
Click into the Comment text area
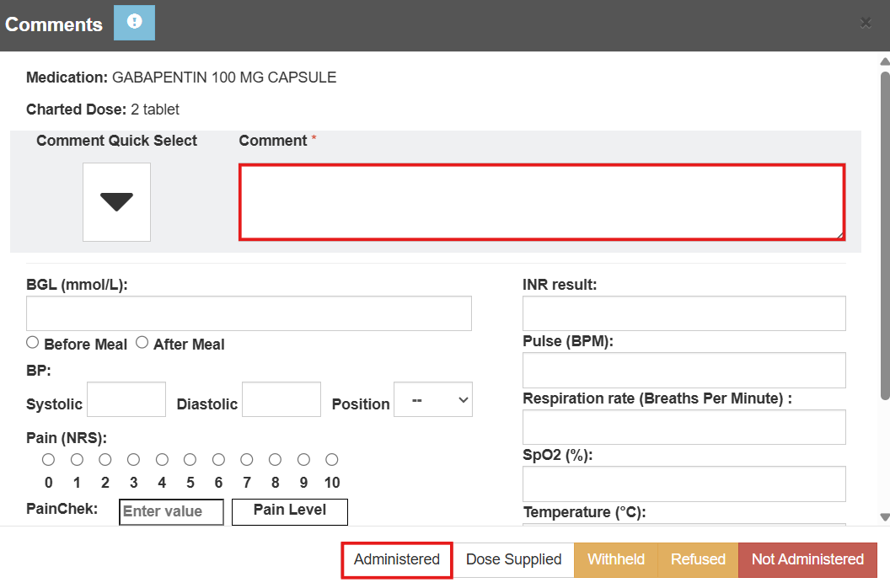point(541,202)
